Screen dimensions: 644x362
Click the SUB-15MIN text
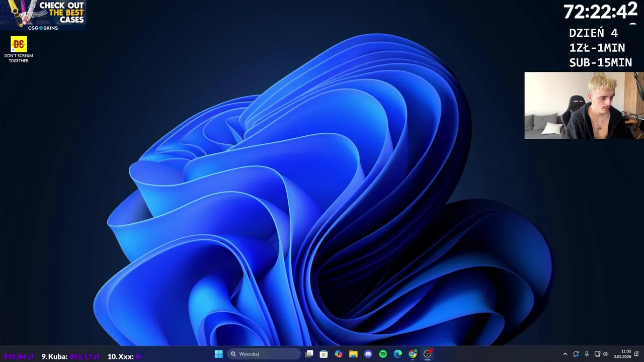click(x=601, y=63)
